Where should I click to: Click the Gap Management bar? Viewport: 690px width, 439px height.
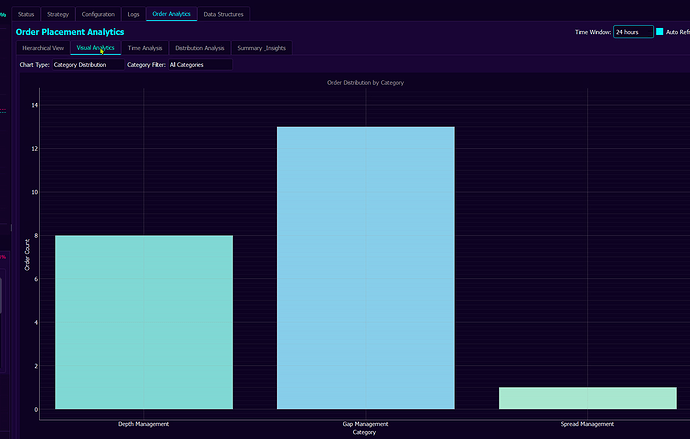tap(365, 268)
